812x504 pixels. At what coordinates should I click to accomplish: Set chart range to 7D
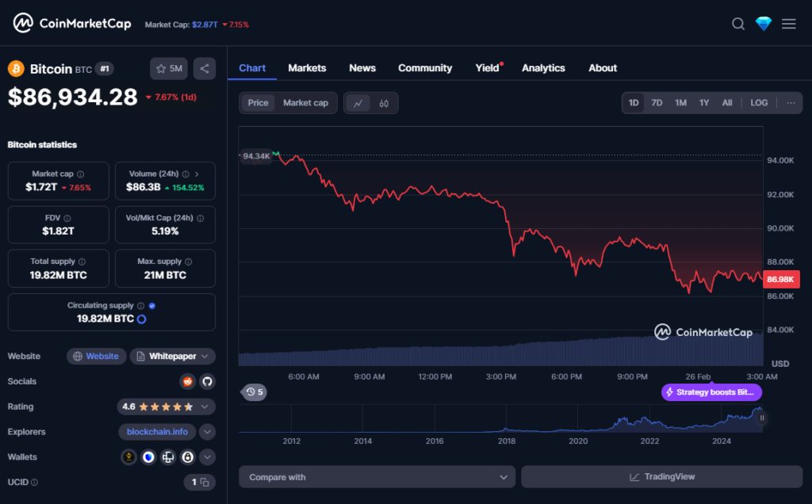(657, 103)
